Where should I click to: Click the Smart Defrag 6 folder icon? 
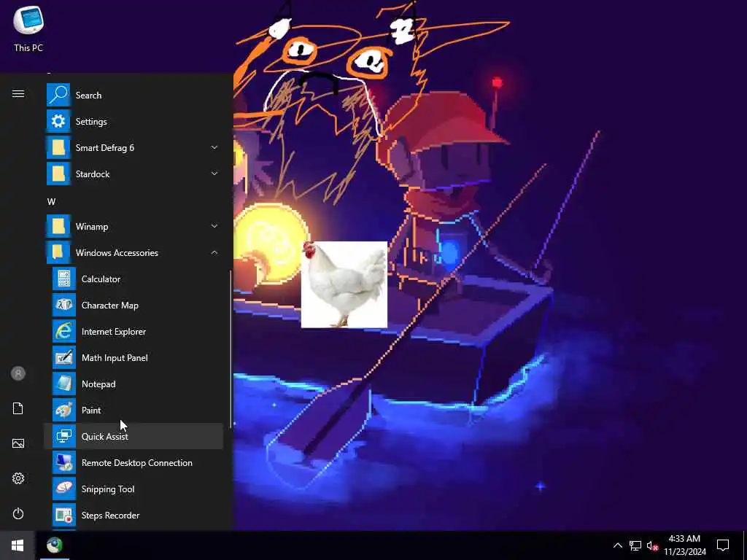(x=58, y=147)
